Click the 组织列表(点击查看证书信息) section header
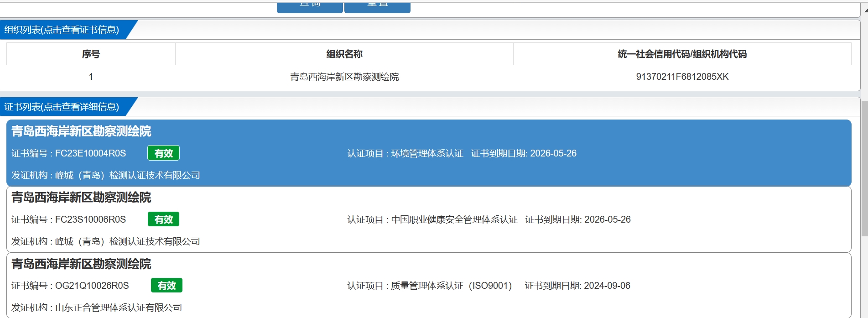 point(62,30)
